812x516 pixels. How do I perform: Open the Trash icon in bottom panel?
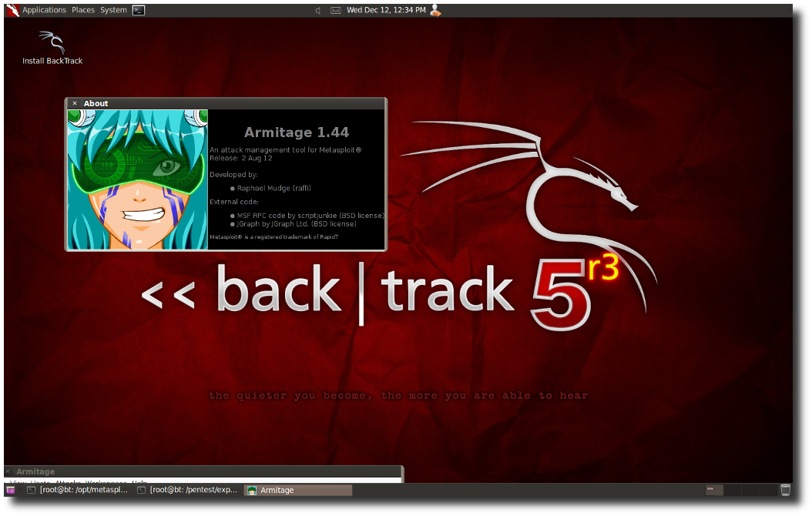(x=785, y=490)
